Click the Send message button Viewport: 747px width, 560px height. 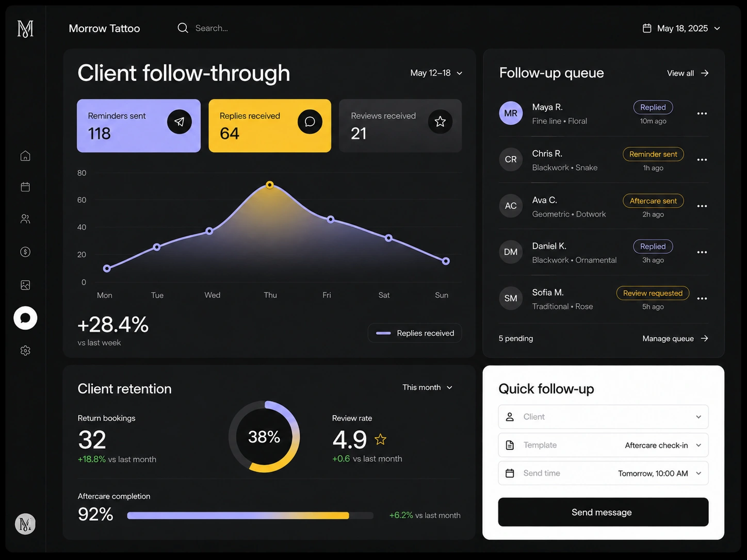coord(603,512)
